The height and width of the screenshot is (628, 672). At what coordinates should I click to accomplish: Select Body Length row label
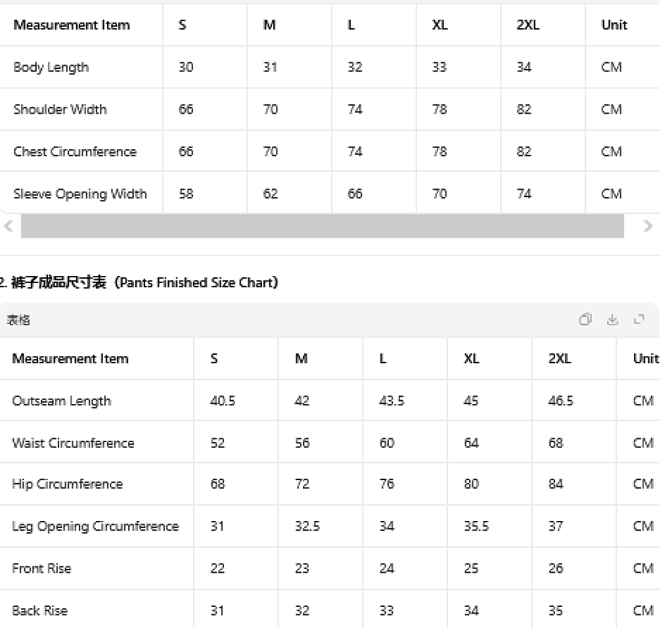51,67
